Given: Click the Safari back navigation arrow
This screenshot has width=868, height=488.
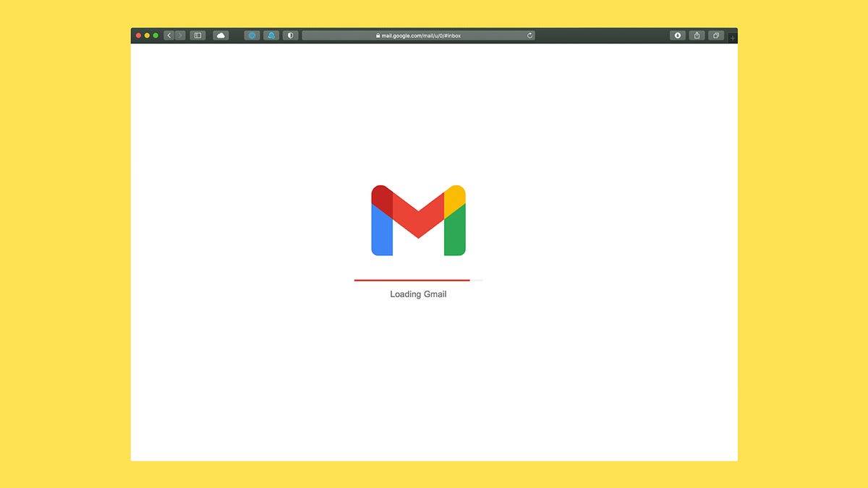Looking at the screenshot, I should [x=169, y=35].
